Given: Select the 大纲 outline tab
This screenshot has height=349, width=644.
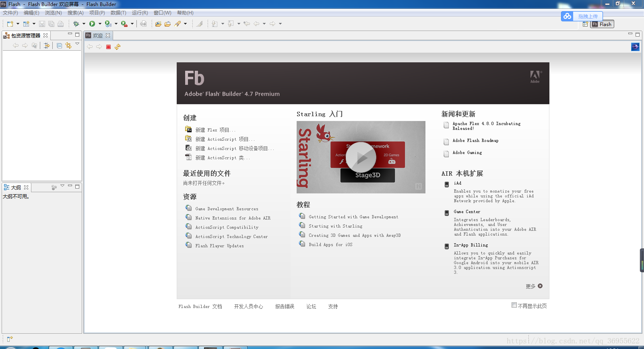Looking at the screenshot, I should (16, 187).
